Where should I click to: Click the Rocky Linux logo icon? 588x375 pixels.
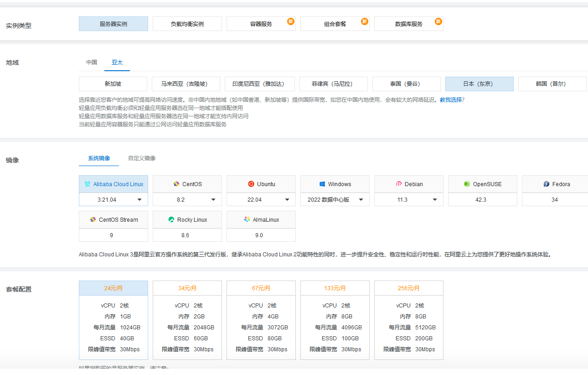171,220
